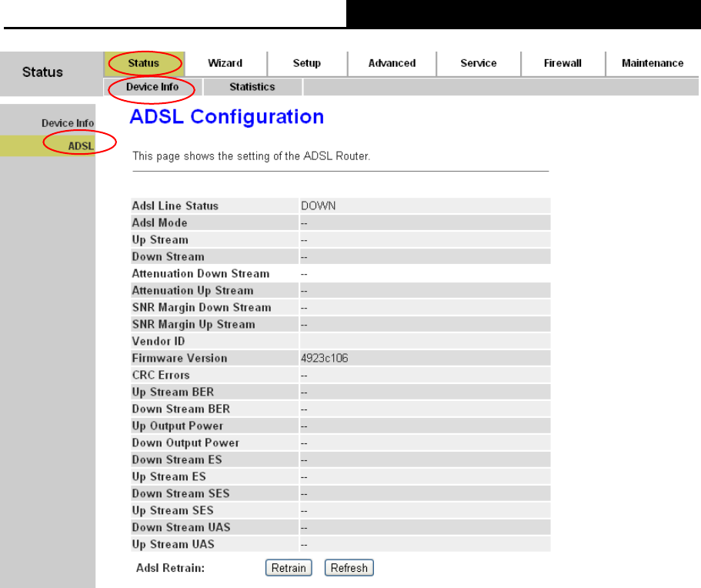Click the Down Output Power label
This screenshot has height=588, width=701.
[185, 443]
